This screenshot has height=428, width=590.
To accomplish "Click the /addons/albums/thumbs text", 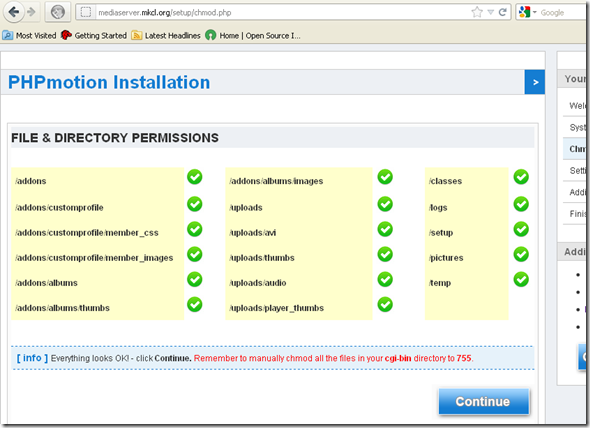I will point(62,308).
